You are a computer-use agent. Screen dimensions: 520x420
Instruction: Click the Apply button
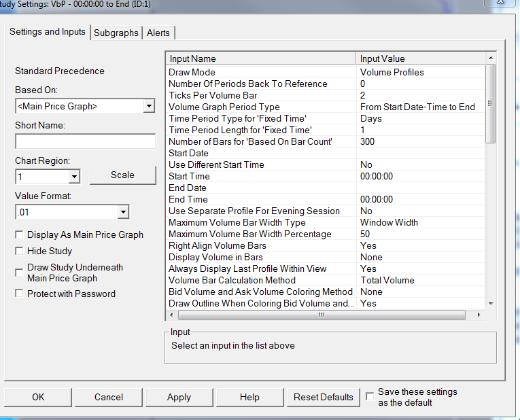179,397
